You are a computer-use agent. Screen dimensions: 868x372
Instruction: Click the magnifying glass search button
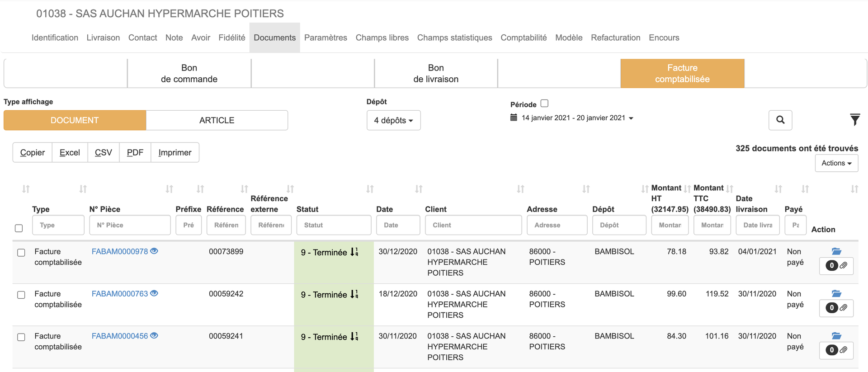(x=780, y=120)
